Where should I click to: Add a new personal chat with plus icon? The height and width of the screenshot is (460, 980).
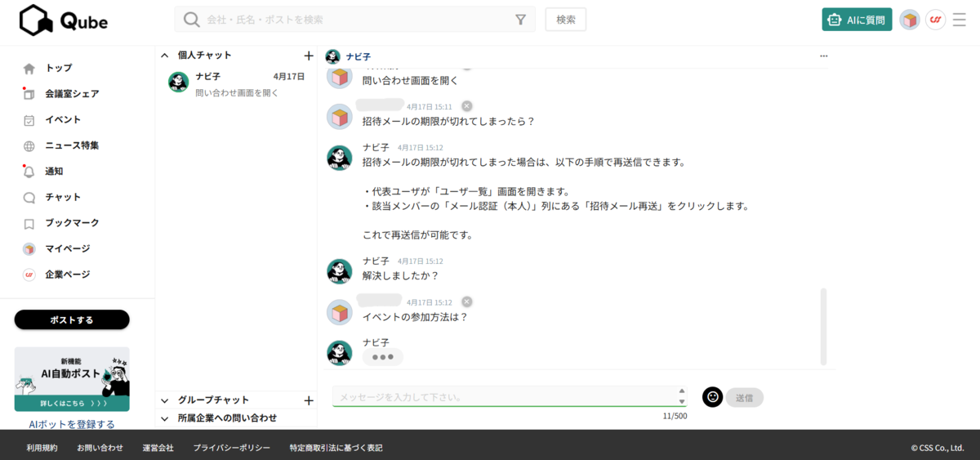click(308, 56)
